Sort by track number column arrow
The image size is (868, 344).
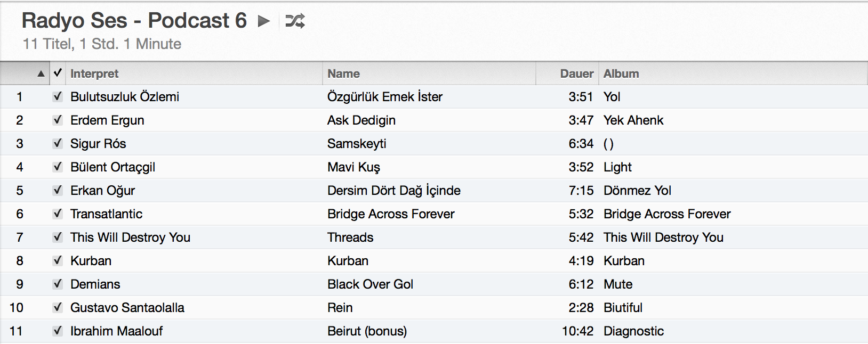tap(41, 74)
